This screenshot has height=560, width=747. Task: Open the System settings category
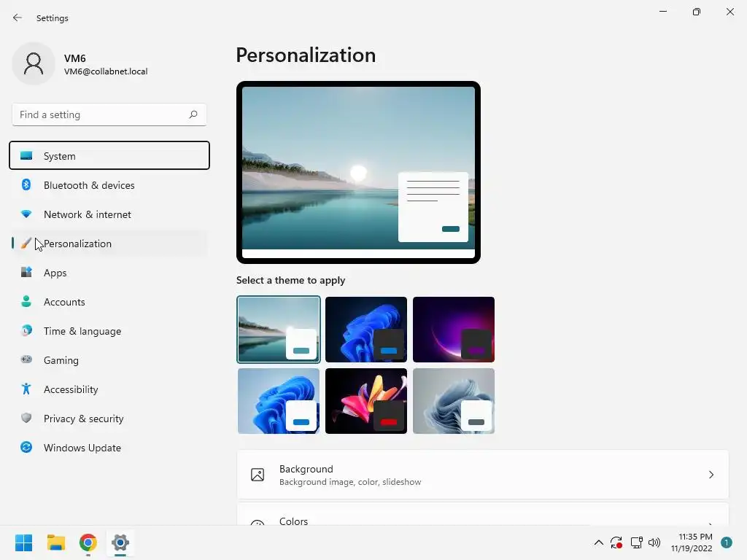pos(109,155)
